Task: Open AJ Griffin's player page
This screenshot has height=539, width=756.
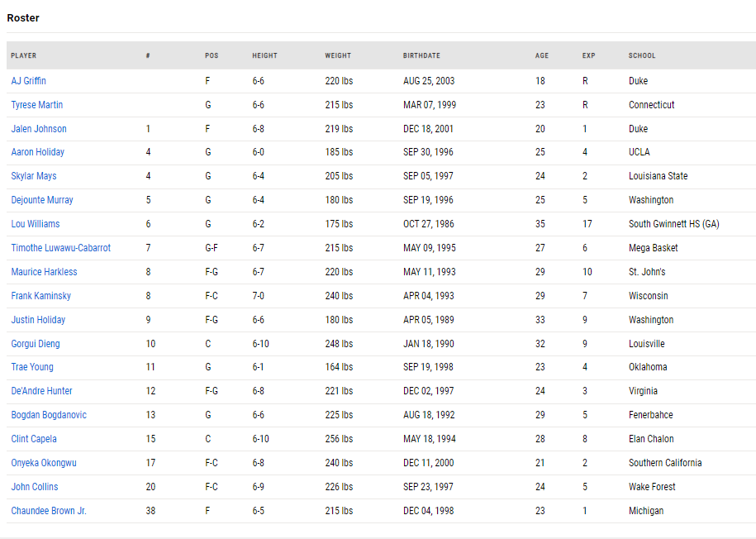Action: tap(28, 81)
